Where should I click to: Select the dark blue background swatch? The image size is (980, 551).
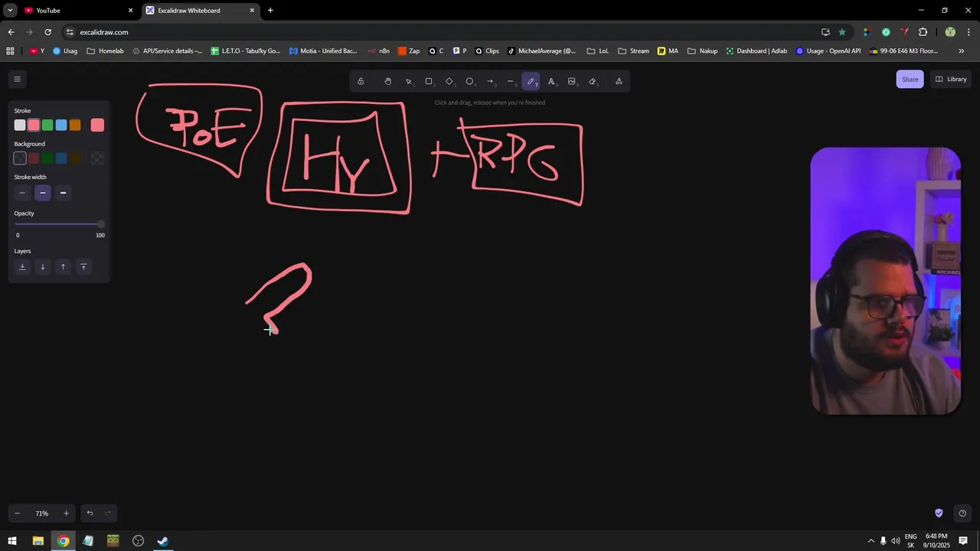click(x=61, y=158)
